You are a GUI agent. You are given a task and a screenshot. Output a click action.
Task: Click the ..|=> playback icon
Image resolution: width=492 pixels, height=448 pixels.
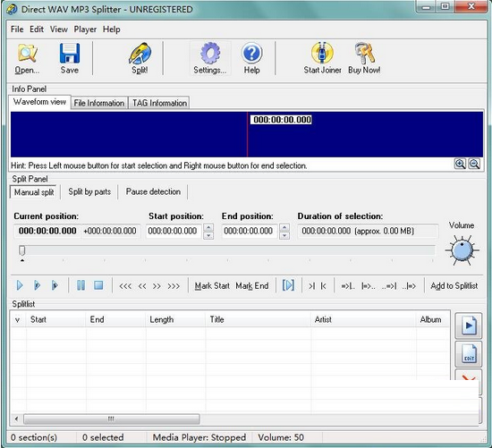(409, 286)
